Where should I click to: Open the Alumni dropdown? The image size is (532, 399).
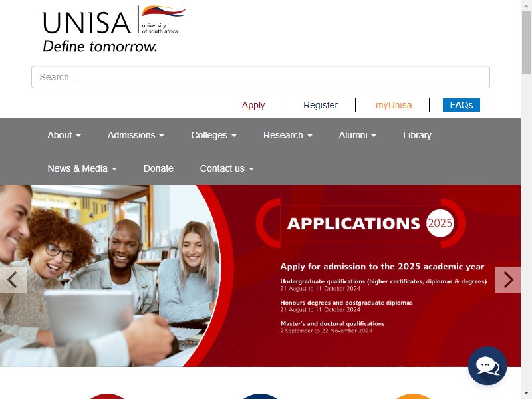[x=357, y=135]
